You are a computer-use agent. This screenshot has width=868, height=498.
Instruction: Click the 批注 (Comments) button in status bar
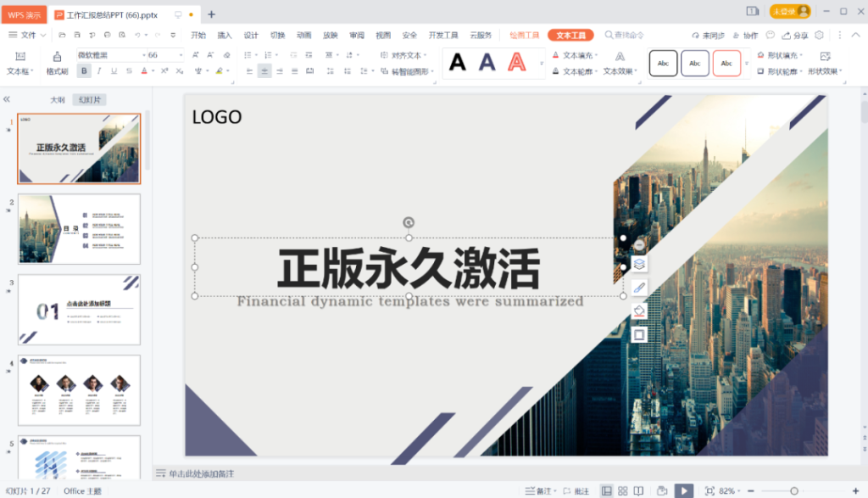(x=576, y=491)
